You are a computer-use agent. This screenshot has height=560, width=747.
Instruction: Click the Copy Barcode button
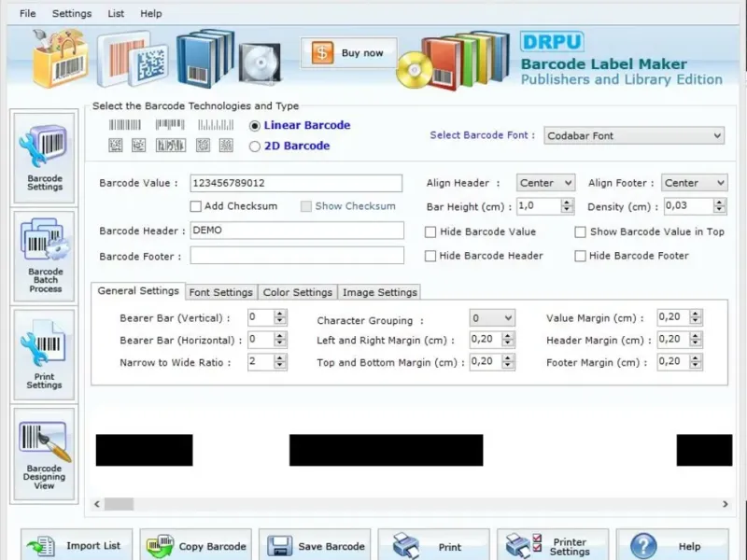(x=196, y=546)
